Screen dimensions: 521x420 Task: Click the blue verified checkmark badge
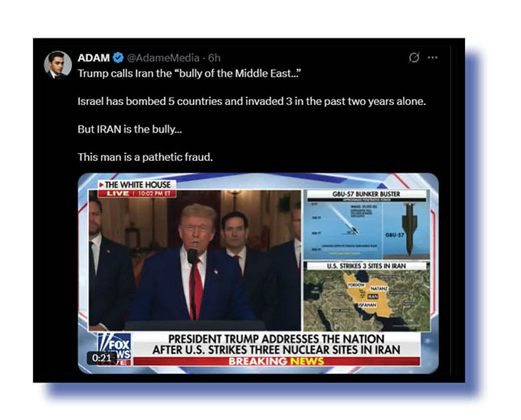coord(118,57)
